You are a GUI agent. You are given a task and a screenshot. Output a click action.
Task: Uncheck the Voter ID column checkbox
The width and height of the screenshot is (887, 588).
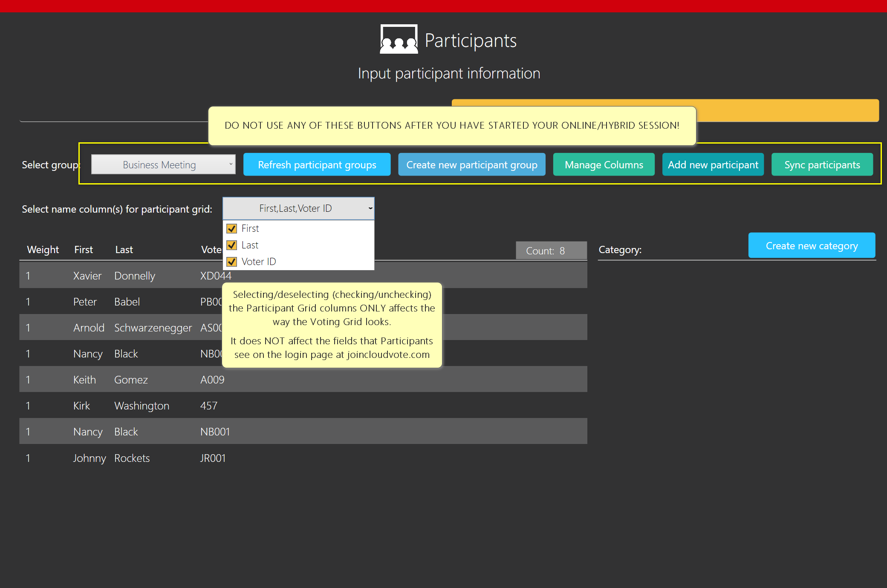pos(232,262)
